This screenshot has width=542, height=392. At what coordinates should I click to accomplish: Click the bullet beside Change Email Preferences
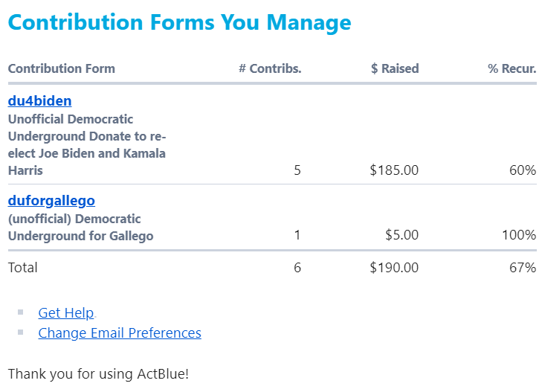tap(21, 332)
